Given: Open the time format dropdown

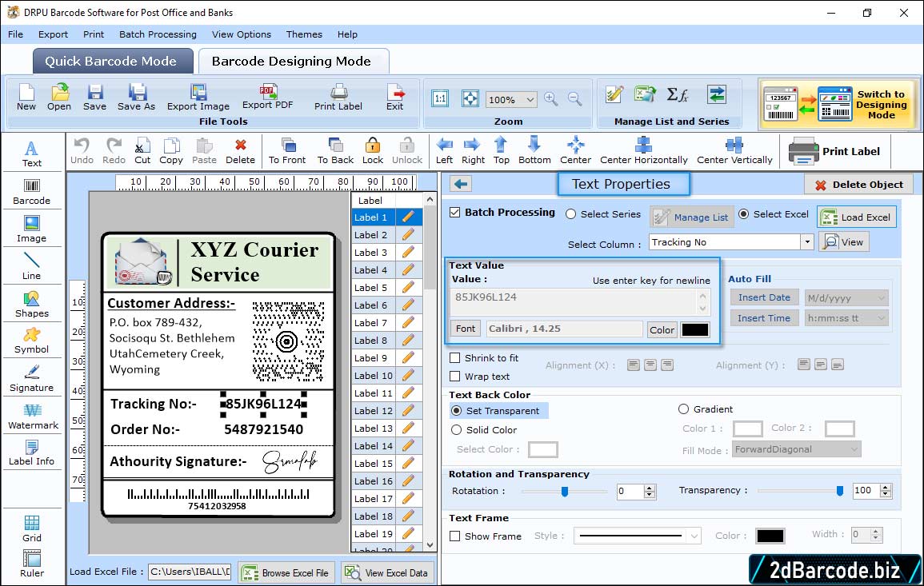Looking at the screenshot, I should pos(881,318).
